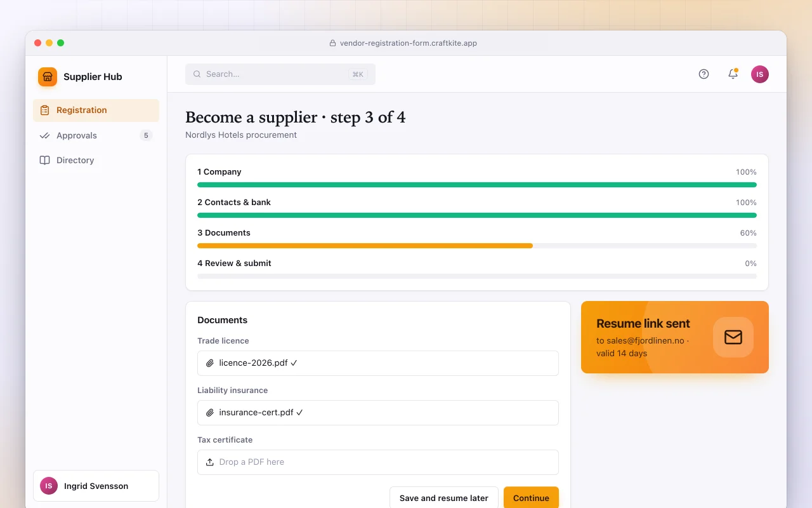This screenshot has width=812, height=508.
Task: Click the Directory book icon
Action: [x=44, y=161]
